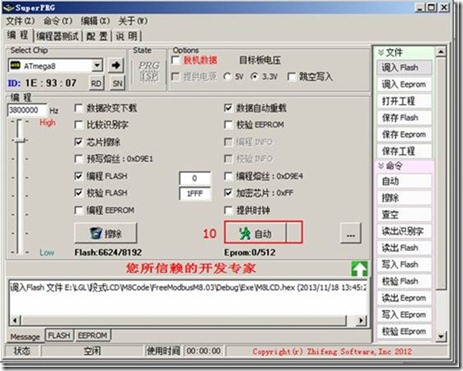Screen dimensions: 463x371
Task: Switch to the 配置 tab
Action: (x=97, y=36)
